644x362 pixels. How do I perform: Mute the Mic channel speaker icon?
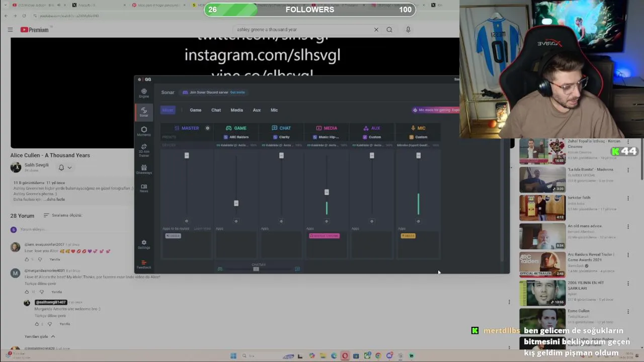pyautogui.click(x=418, y=221)
